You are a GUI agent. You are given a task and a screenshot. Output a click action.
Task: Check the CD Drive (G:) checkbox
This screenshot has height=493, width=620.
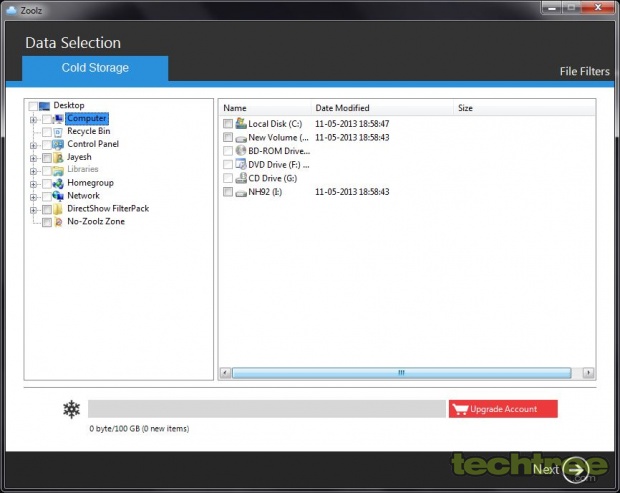[228, 178]
